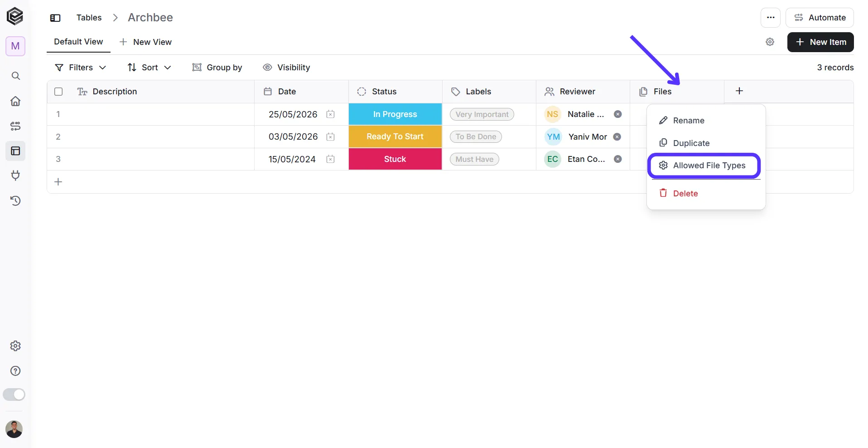Viewport: 868px width, 448px height.
Task: Open user profile avatar at bottom left
Action: point(14,429)
